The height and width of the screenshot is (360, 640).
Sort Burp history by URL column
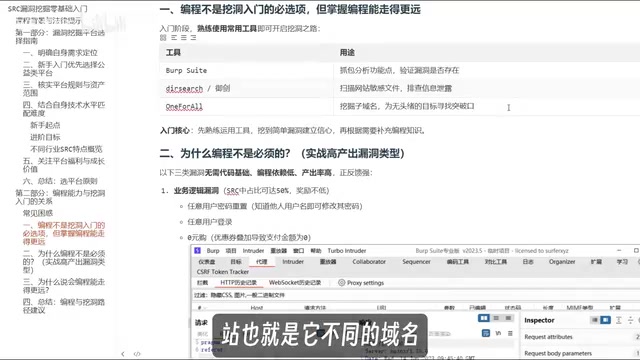(381, 308)
